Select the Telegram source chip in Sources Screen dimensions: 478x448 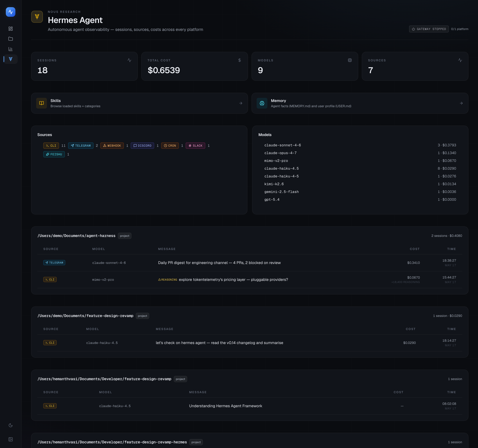click(81, 146)
